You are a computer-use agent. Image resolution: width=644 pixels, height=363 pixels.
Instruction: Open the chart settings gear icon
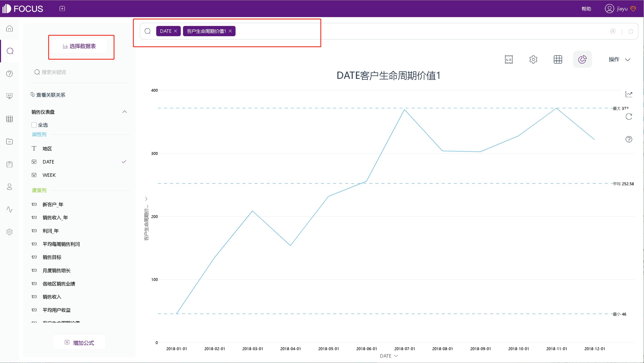533,59
